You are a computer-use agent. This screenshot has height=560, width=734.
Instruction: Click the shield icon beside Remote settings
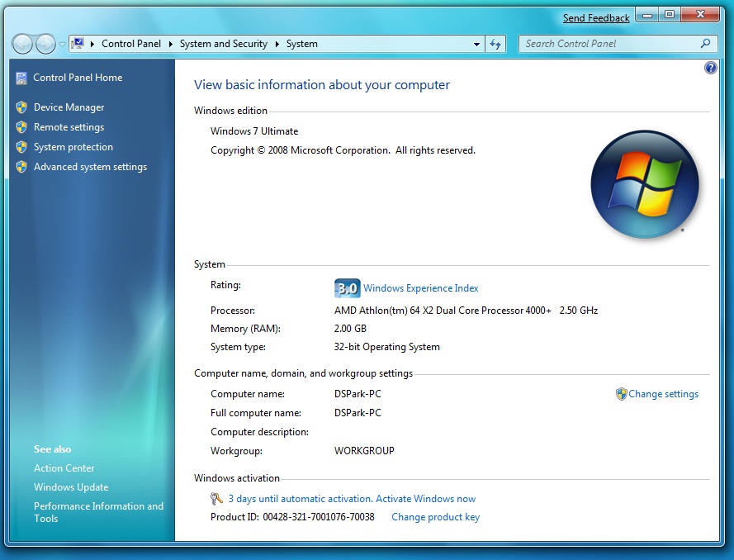pos(21,127)
